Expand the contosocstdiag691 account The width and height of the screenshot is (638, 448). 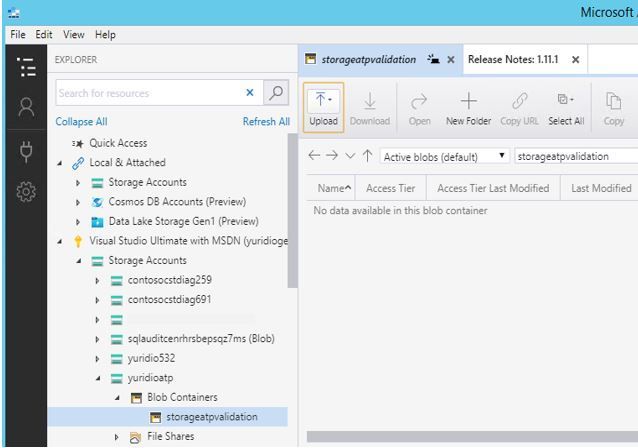[x=97, y=300]
